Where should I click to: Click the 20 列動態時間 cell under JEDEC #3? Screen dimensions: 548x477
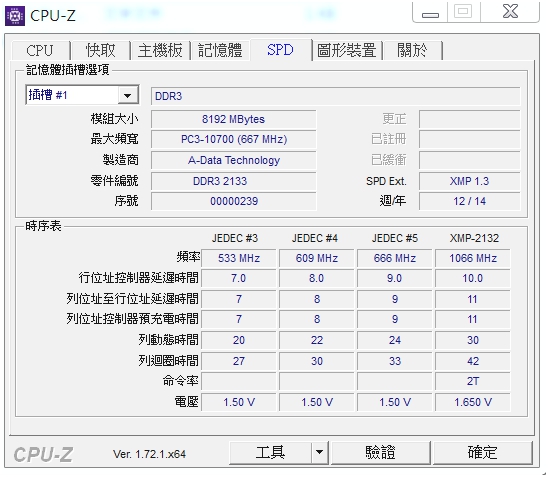(x=239, y=340)
